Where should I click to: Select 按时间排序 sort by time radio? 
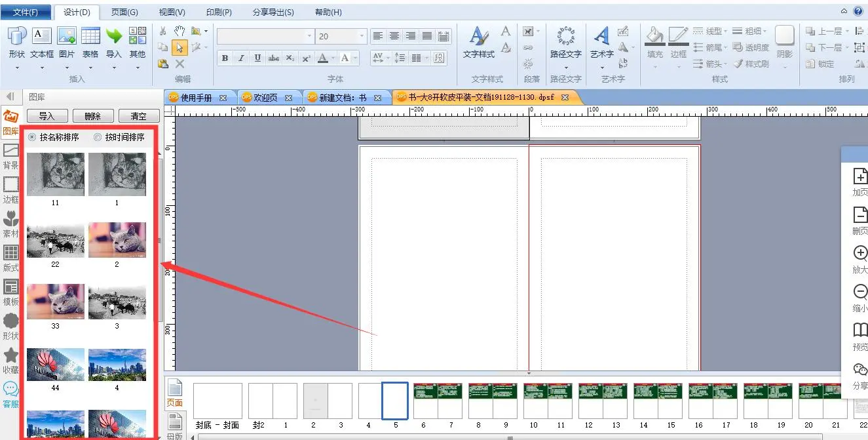(x=98, y=138)
